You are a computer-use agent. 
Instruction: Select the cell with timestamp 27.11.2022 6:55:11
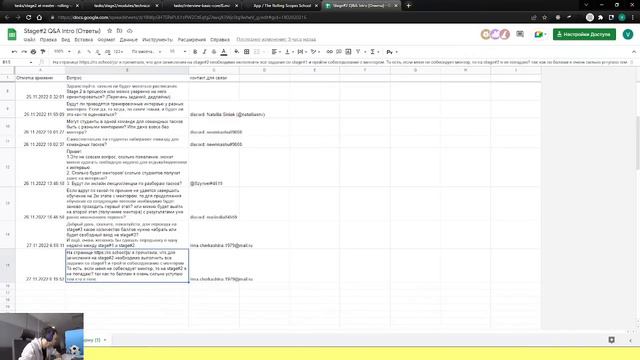point(40,235)
